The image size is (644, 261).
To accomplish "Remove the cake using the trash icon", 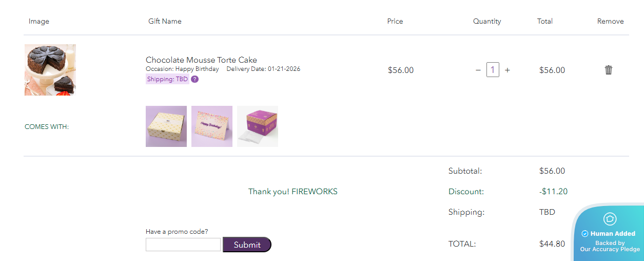I will pos(609,70).
